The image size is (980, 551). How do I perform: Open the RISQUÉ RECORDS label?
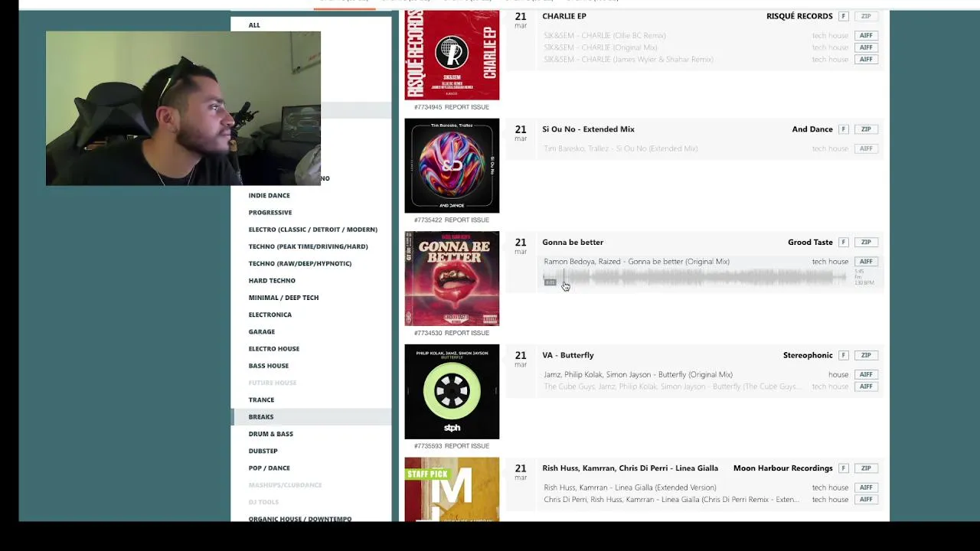[x=799, y=16]
